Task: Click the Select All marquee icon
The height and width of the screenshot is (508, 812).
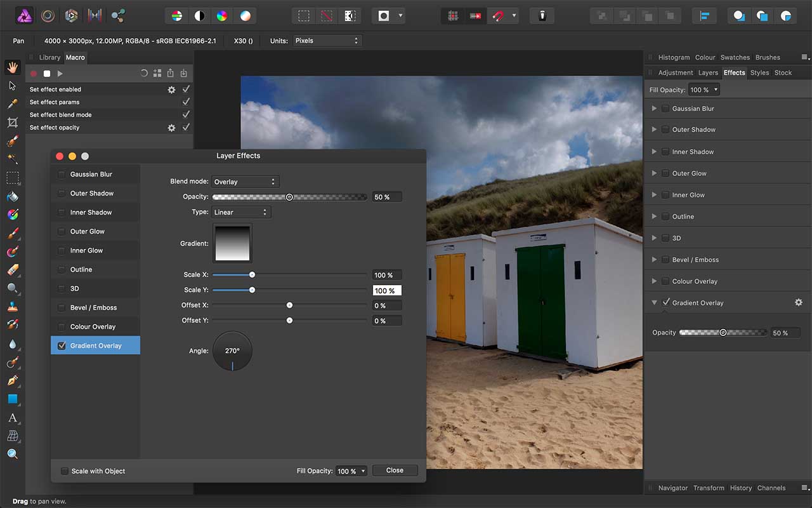Action: (304, 16)
